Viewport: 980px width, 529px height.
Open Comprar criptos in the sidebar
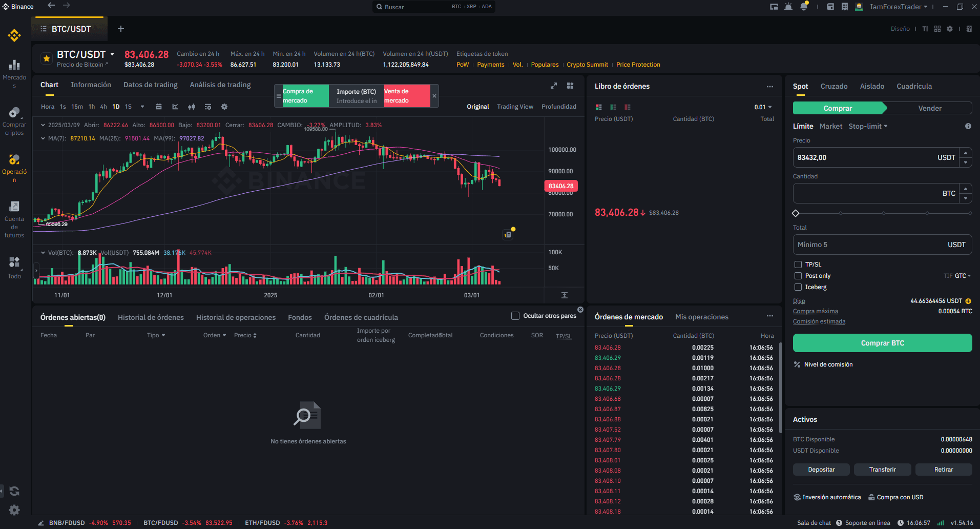tap(14, 112)
